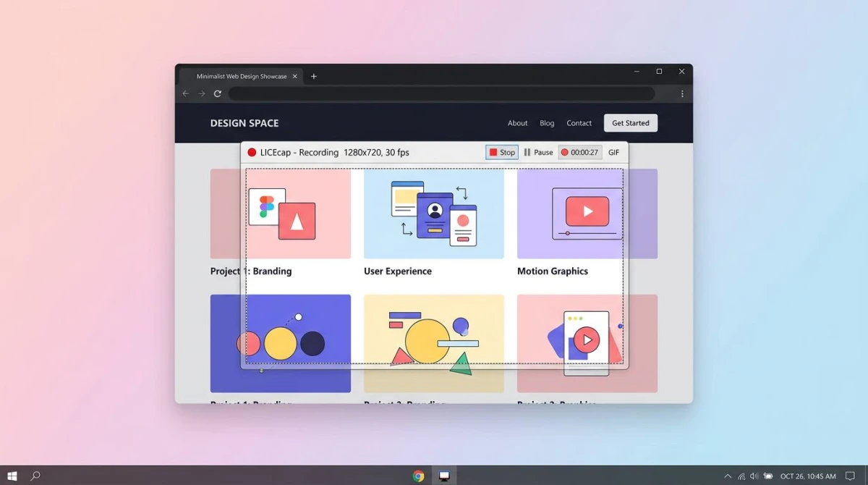Image resolution: width=868 pixels, height=485 pixels.
Task: Click the Motion Graphics title
Action: (x=553, y=271)
